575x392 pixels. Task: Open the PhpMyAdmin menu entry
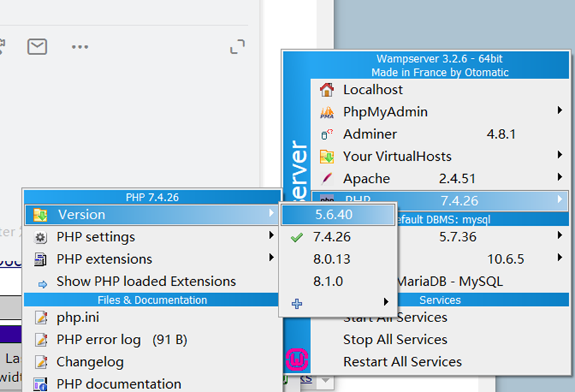(x=440, y=112)
